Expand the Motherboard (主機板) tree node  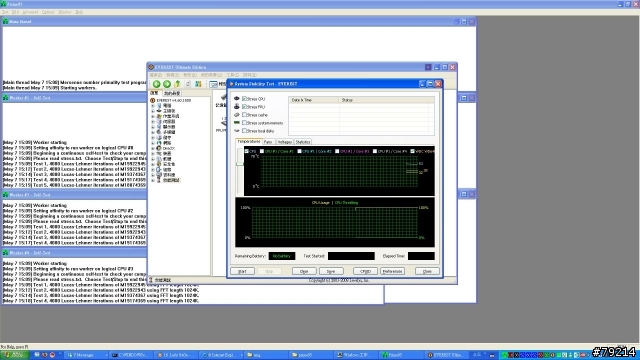[x=153, y=111]
